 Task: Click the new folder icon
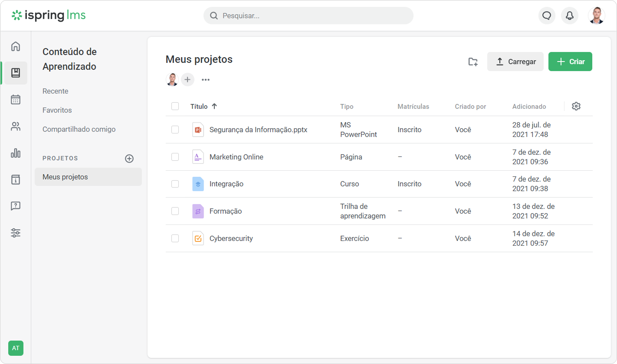click(x=473, y=62)
